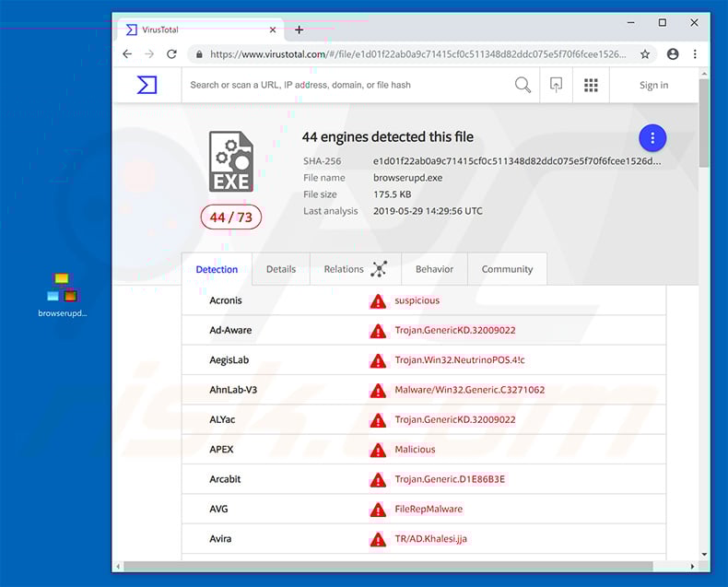728x587 pixels.
Task: Click the file size 175.5 KB
Action: click(392, 194)
